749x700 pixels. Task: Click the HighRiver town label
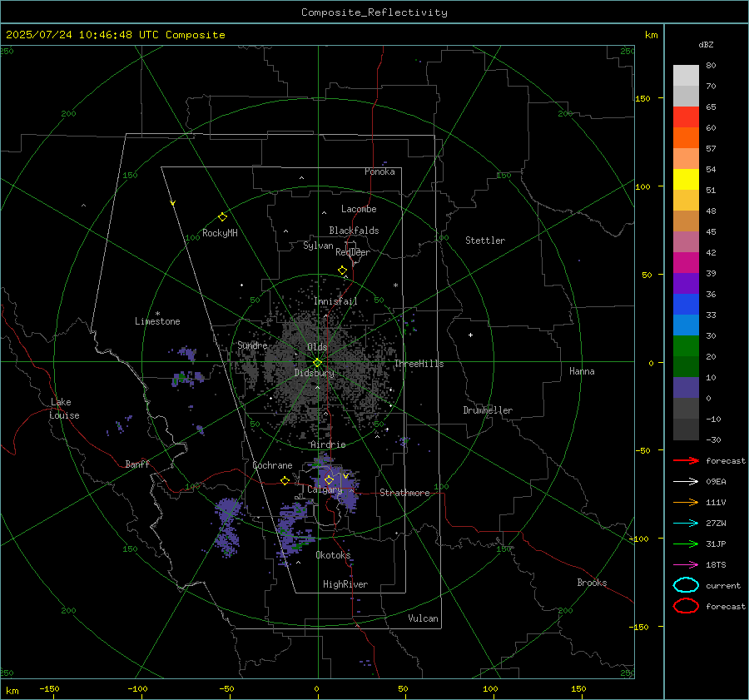(x=345, y=584)
